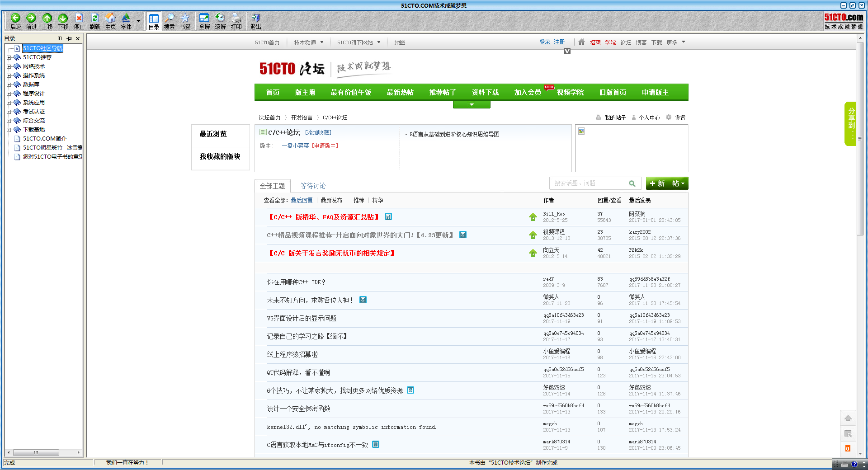The width and height of the screenshot is (868, 470).
Task: Click the forum search magnifier icon
Action: point(632,183)
